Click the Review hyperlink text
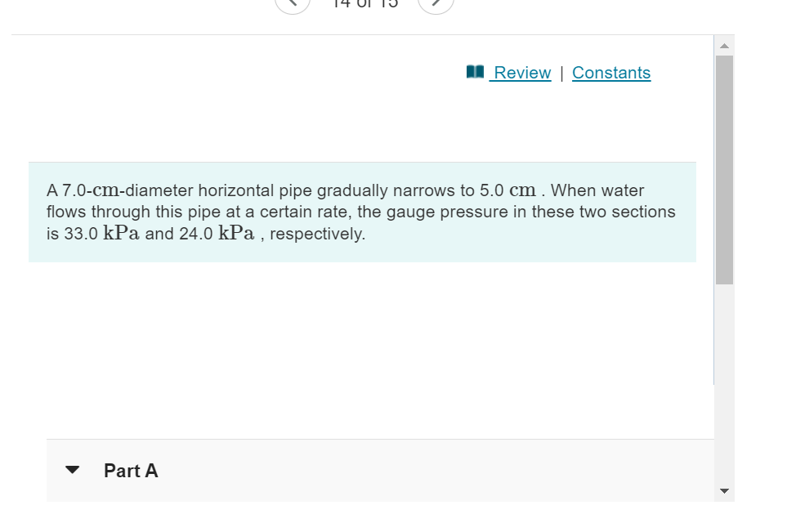Image resolution: width=787 pixels, height=532 pixels. 521,72
